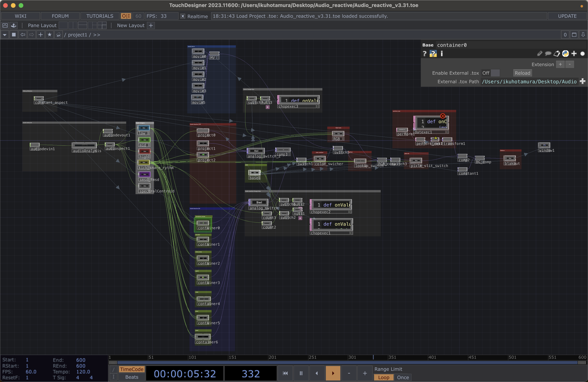Jump to timeline start
Viewport: 588px width, 382px height.
click(285, 373)
